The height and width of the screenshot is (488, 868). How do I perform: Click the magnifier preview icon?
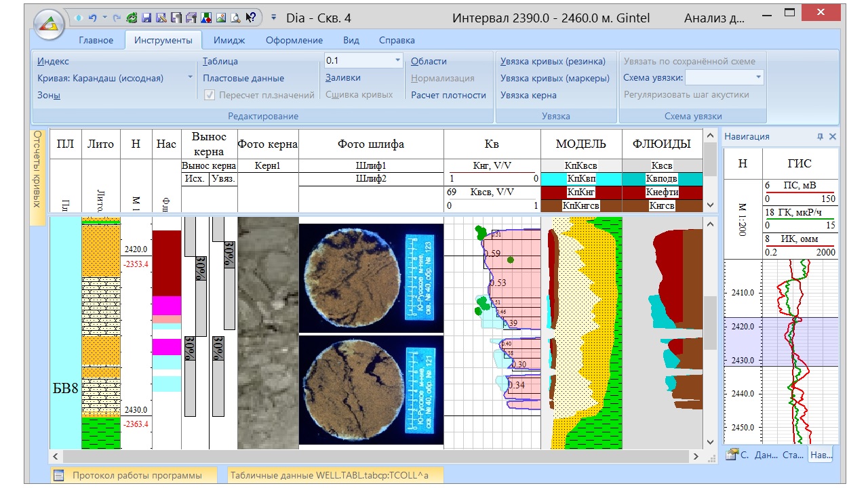235,18
